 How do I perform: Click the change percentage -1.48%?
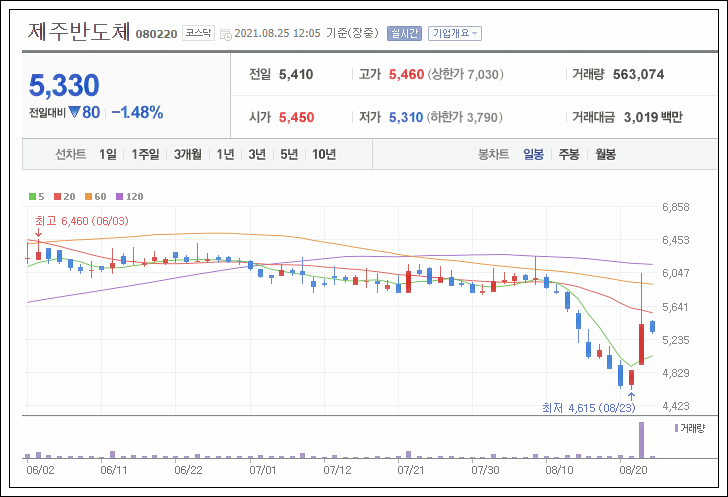pyautogui.click(x=137, y=112)
